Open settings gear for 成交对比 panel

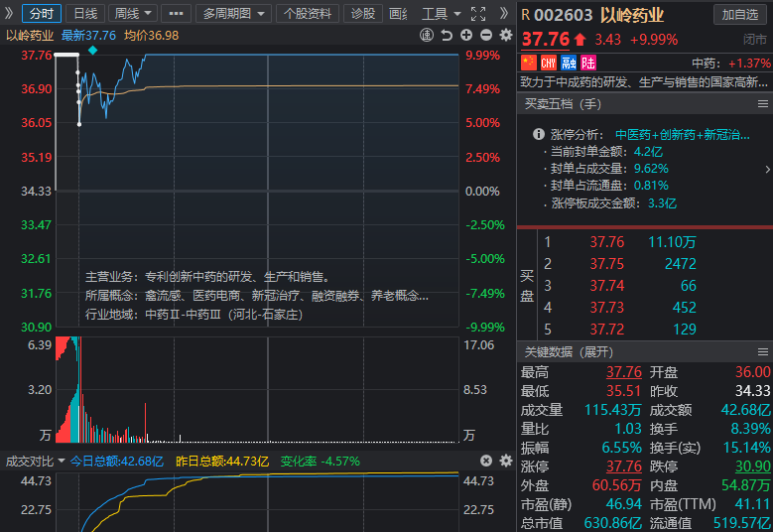[506, 461]
